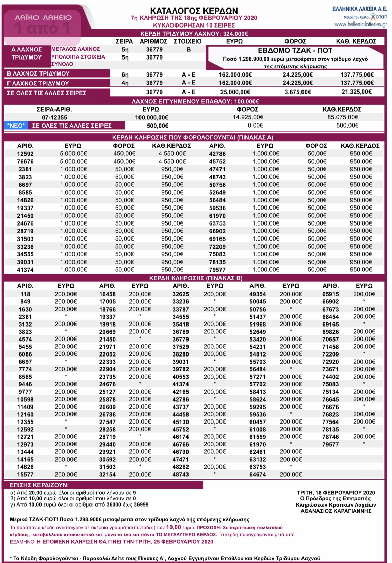This screenshot has height=563, width=392.
Task: Click the ΟΠΑΠ group logo
Action: (x=379, y=16)
